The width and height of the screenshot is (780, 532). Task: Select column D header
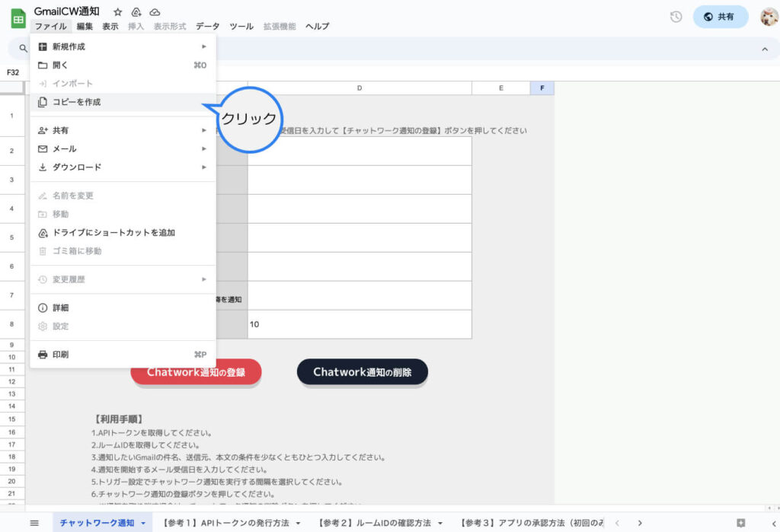(x=360, y=88)
